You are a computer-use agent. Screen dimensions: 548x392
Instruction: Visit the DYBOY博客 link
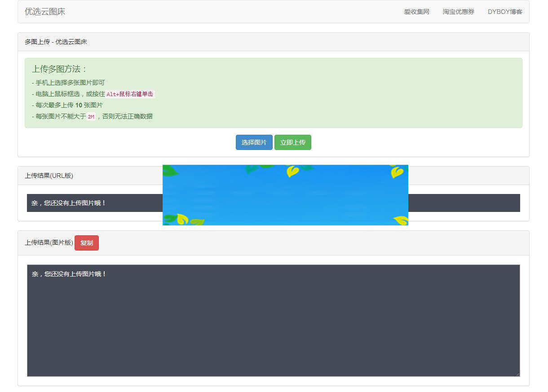tap(505, 12)
